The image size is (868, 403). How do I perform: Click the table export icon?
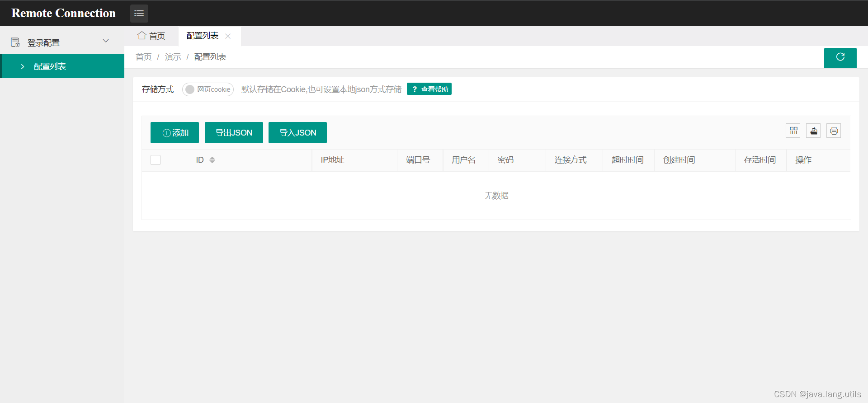(x=813, y=131)
